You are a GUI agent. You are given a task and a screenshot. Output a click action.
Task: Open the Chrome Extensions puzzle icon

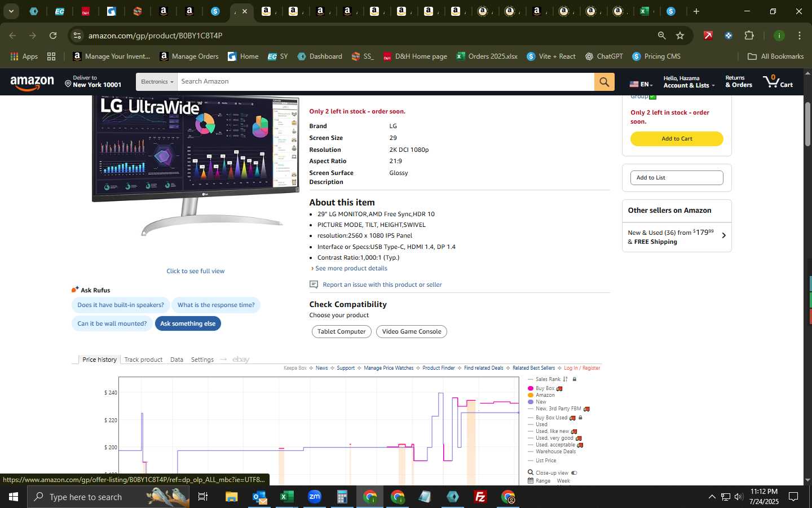[x=749, y=36]
